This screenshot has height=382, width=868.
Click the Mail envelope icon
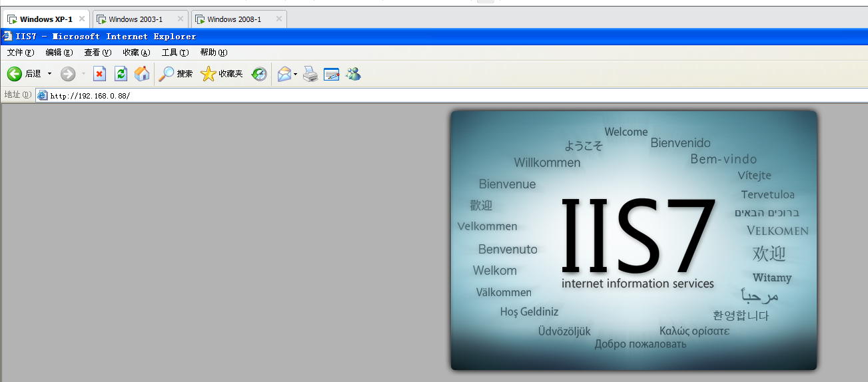(x=284, y=74)
